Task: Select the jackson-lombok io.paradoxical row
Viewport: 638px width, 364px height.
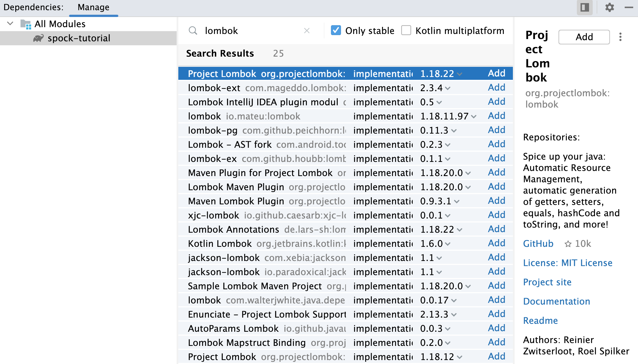Action: click(345, 272)
